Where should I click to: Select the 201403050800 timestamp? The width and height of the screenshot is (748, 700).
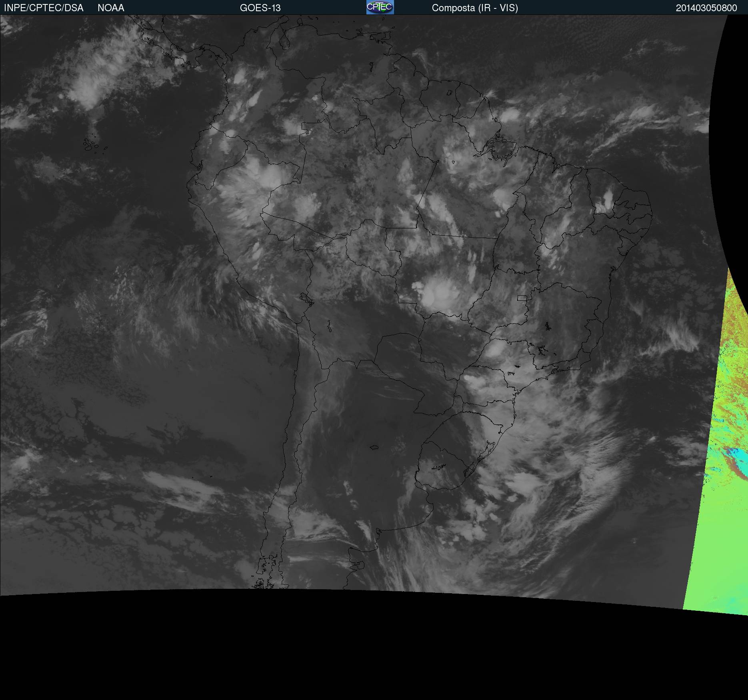[706, 8]
